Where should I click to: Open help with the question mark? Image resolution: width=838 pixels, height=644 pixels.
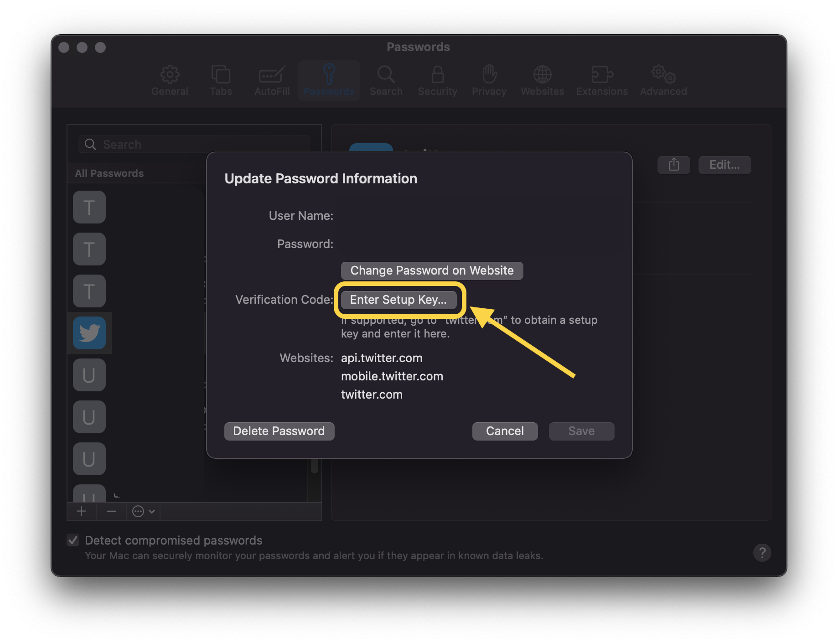pyautogui.click(x=762, y=552)
